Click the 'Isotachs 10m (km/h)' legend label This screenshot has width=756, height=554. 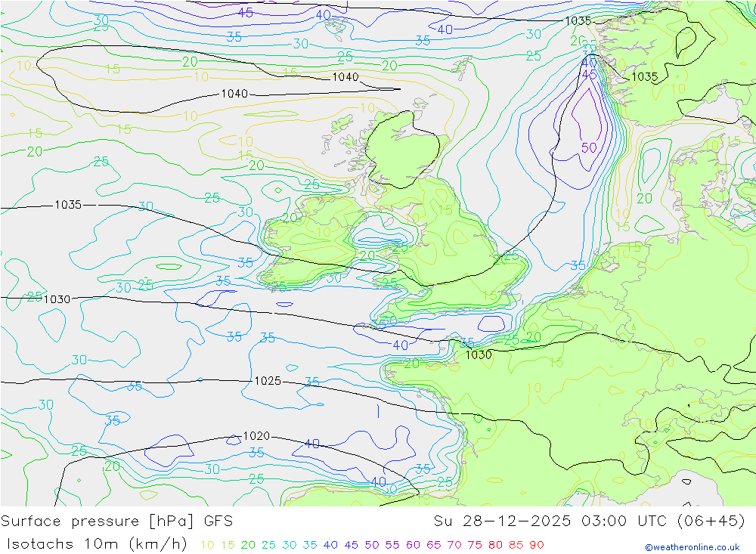[x=97, y=544]
